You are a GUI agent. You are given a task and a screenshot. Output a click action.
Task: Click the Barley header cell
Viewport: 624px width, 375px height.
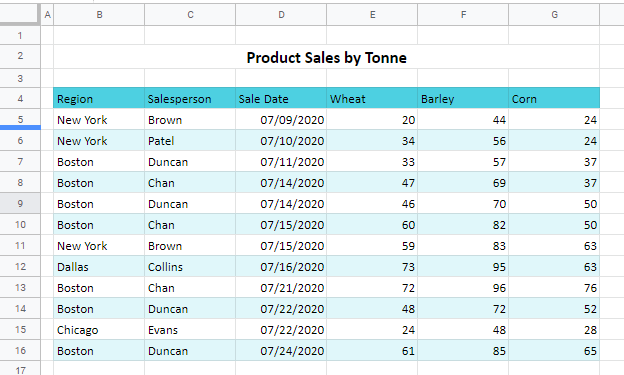tap(463, 98)
